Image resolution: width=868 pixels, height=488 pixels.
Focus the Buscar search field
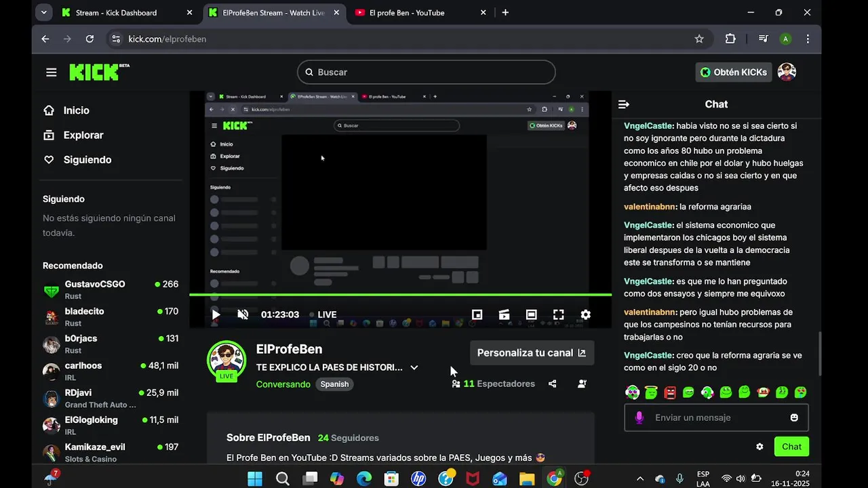pos(426,72)
